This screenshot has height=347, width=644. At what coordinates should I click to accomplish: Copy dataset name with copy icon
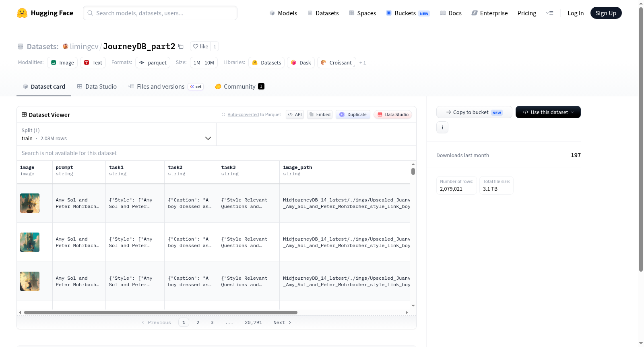[181, 46]
